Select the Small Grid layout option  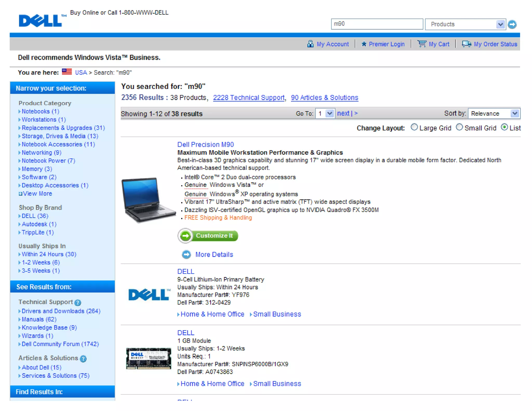tap(459, 127)
